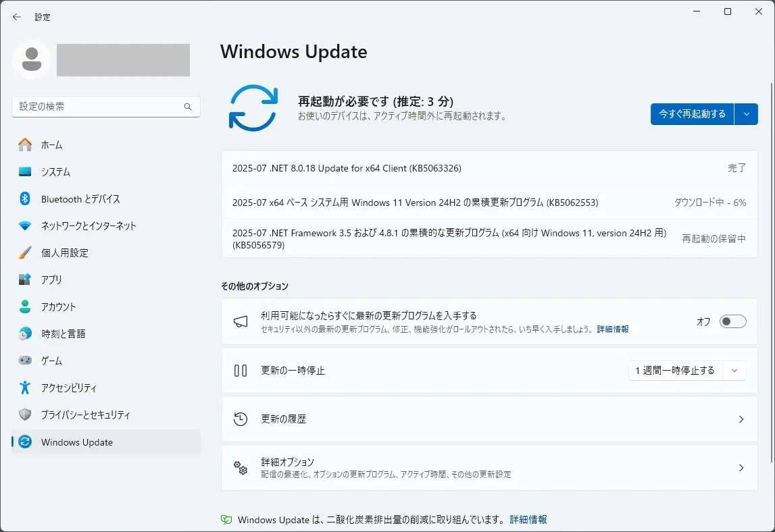Click the 再起動が必要です heading
775x532 pixels.
pyautogui.click(x=376, y=101)
